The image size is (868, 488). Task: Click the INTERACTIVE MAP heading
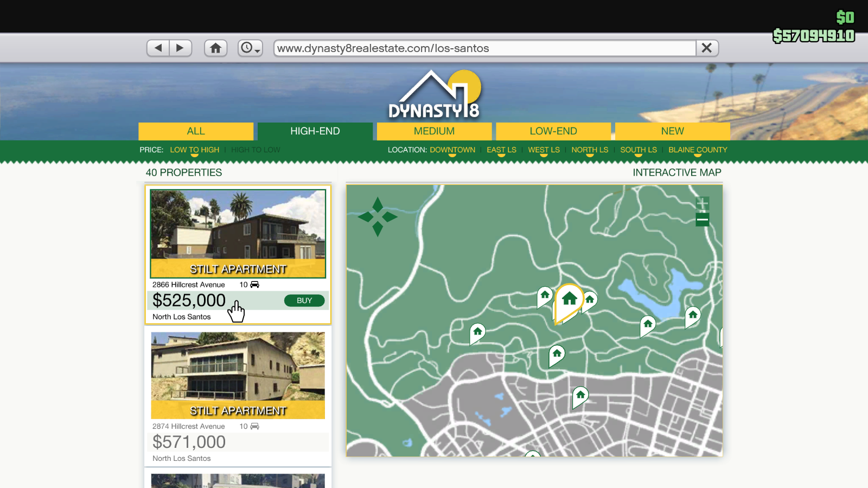click(x=677, y=172)
